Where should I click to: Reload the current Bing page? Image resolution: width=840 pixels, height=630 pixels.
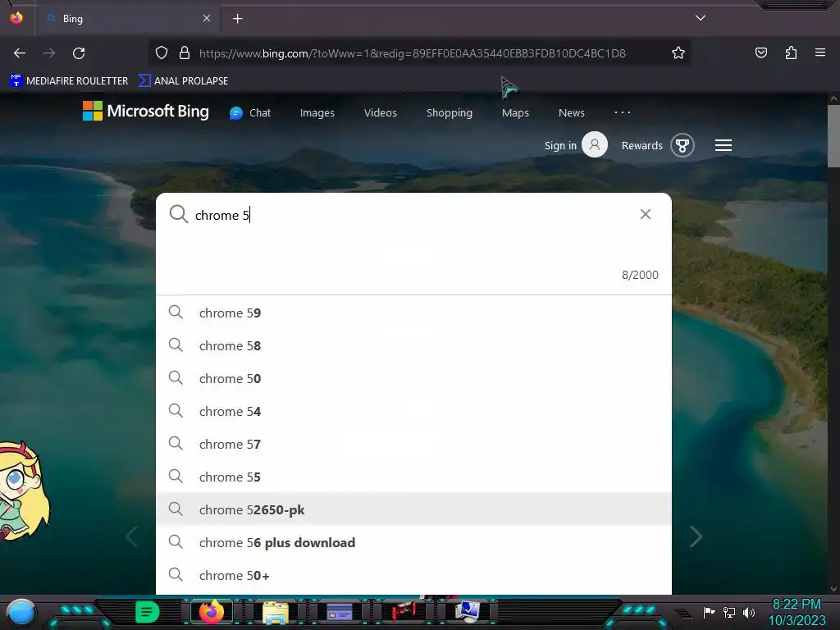pyautogui.click(x=79, y=53)
